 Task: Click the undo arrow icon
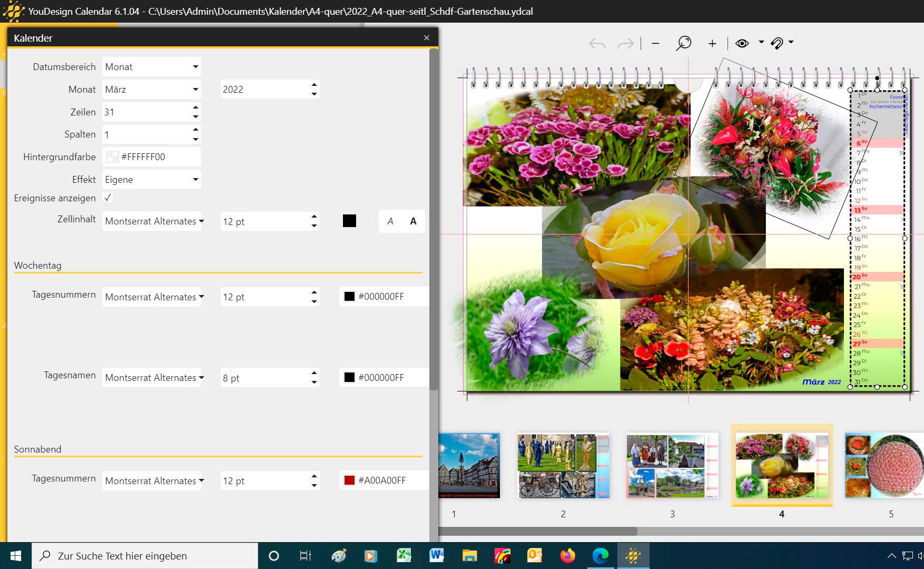pyautogui.click(x=597, y=44)
